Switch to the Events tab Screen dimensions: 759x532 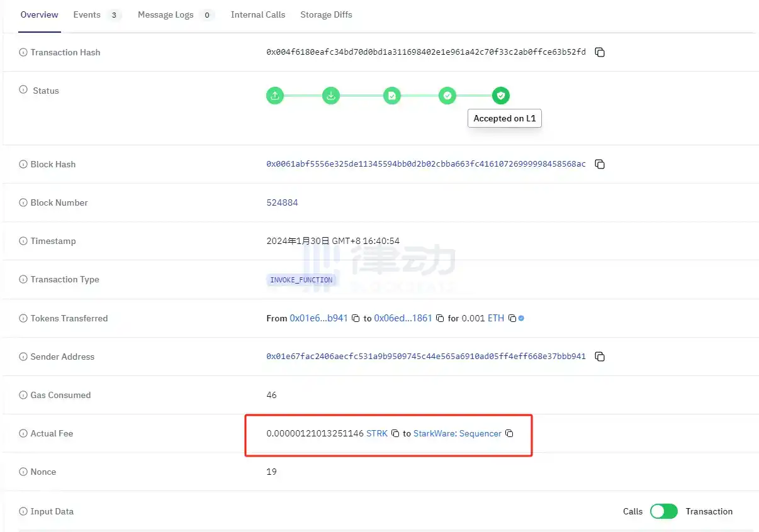tap(87, 14)
